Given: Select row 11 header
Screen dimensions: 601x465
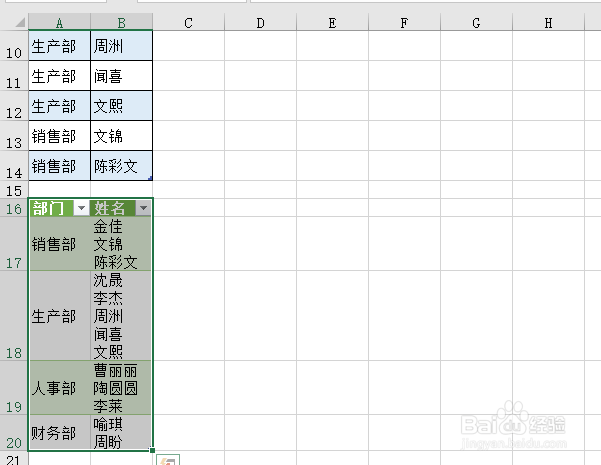Looking at the screenshot, I should coord(14,76).
